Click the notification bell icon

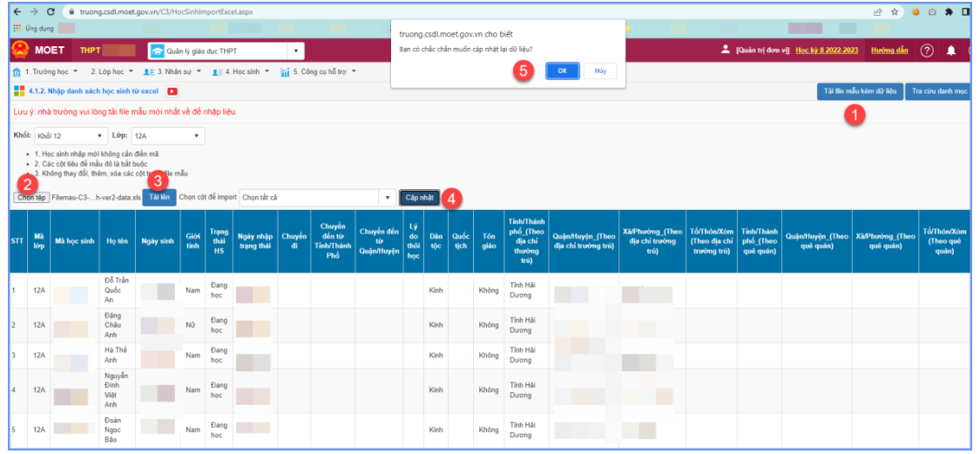(x=951, y=51)
